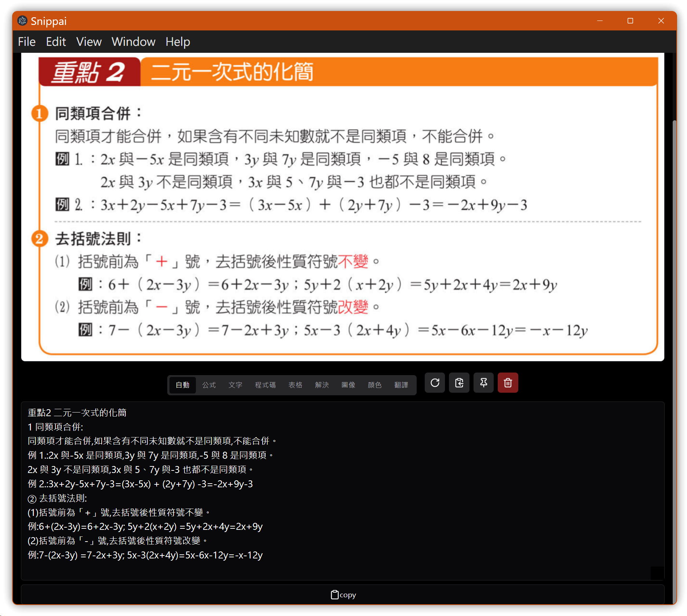Screen dimensions: 687x616
Task: Switch to the 圖像 mode tab
Action: [348, 385]
